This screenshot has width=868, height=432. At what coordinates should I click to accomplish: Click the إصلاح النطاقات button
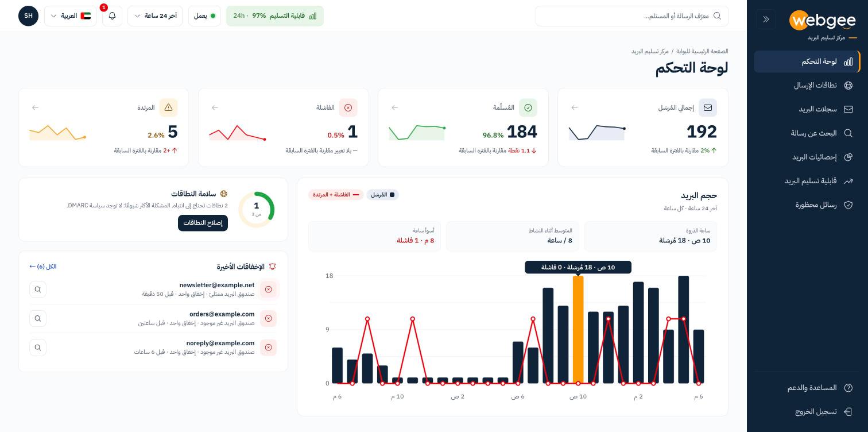(203, 223)
